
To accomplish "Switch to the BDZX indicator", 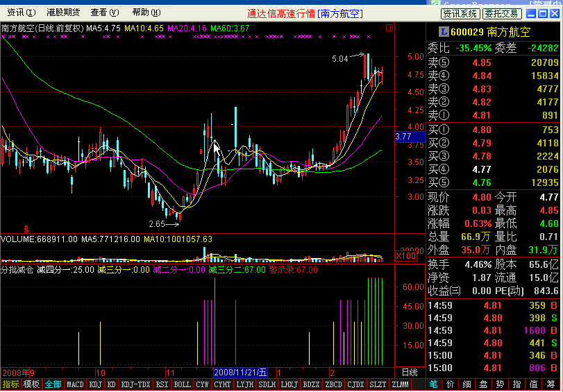I will coord(311,384).
